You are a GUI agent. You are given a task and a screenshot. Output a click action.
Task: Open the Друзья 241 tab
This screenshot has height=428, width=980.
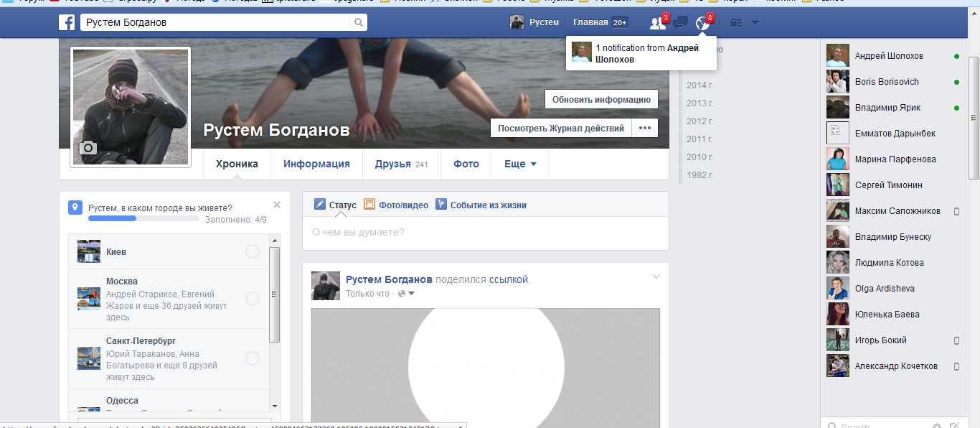tap(401, 164)
